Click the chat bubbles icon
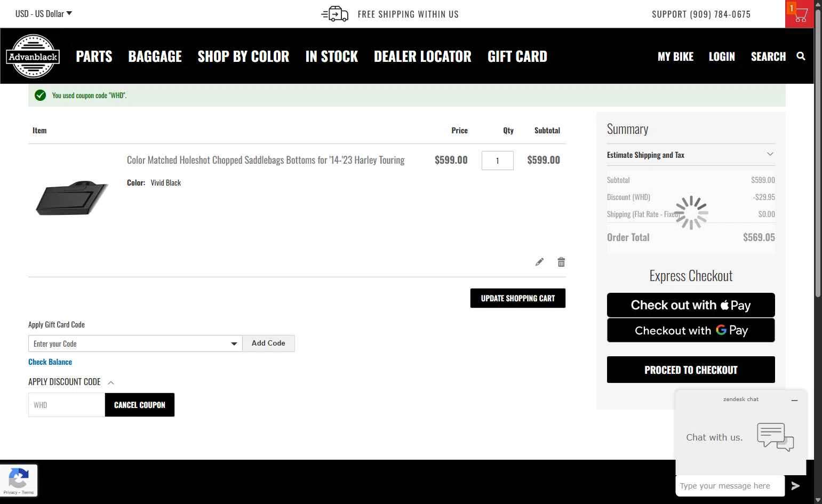The width and height of the screenshot is (822, 504). point(775,437)
